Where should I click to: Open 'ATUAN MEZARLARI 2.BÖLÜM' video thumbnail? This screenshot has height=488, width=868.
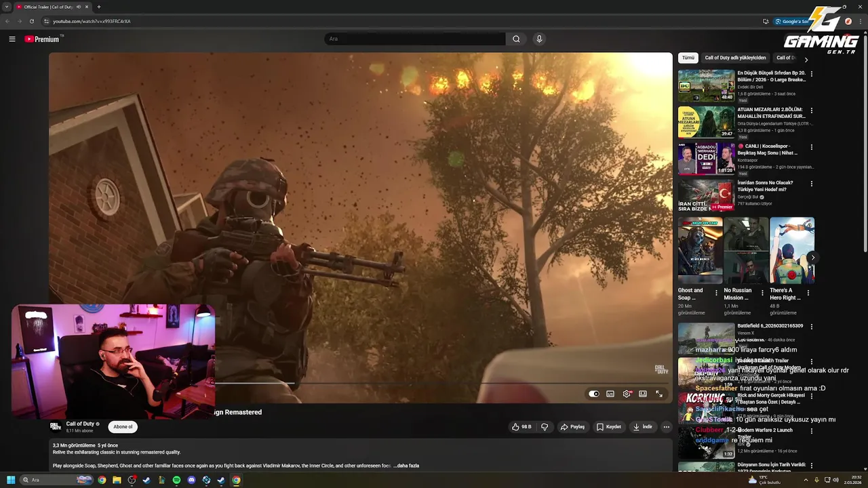tap(706, 122)
